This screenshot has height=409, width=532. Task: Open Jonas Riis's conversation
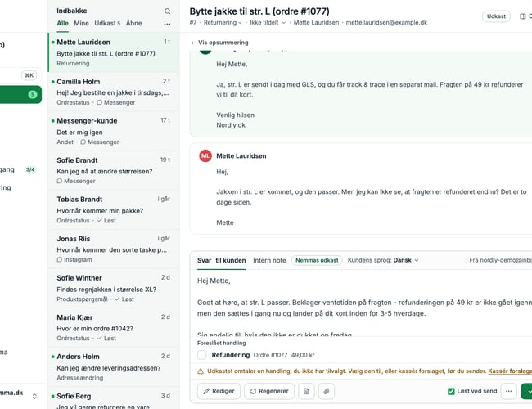114,249
